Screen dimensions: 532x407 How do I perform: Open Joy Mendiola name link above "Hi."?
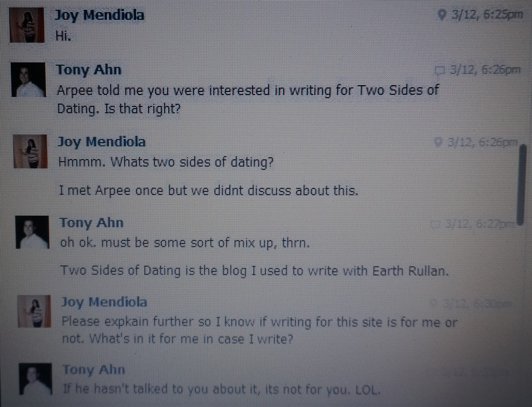click(x=99, y=16)
